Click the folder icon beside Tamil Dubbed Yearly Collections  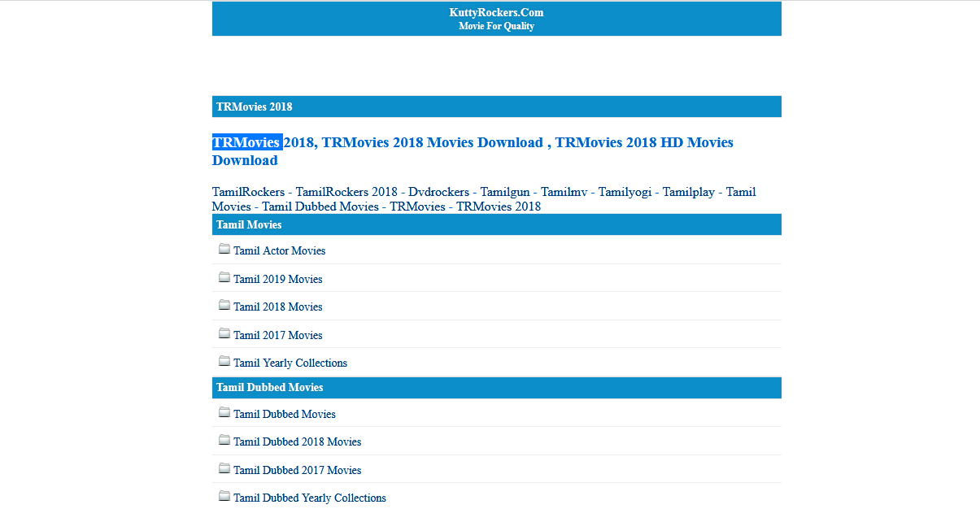224,496
